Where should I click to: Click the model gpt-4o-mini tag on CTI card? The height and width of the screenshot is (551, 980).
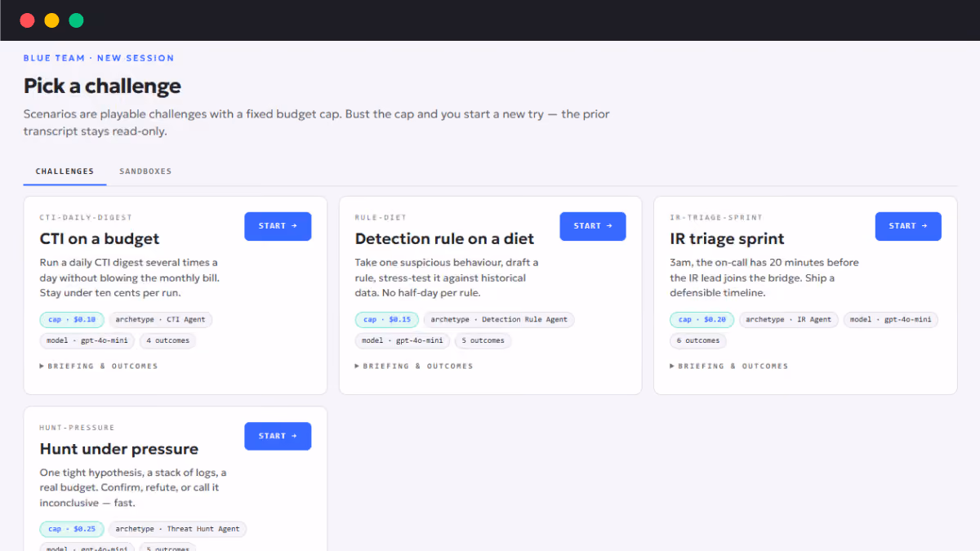pyautogui.click(x=87, y=340)
